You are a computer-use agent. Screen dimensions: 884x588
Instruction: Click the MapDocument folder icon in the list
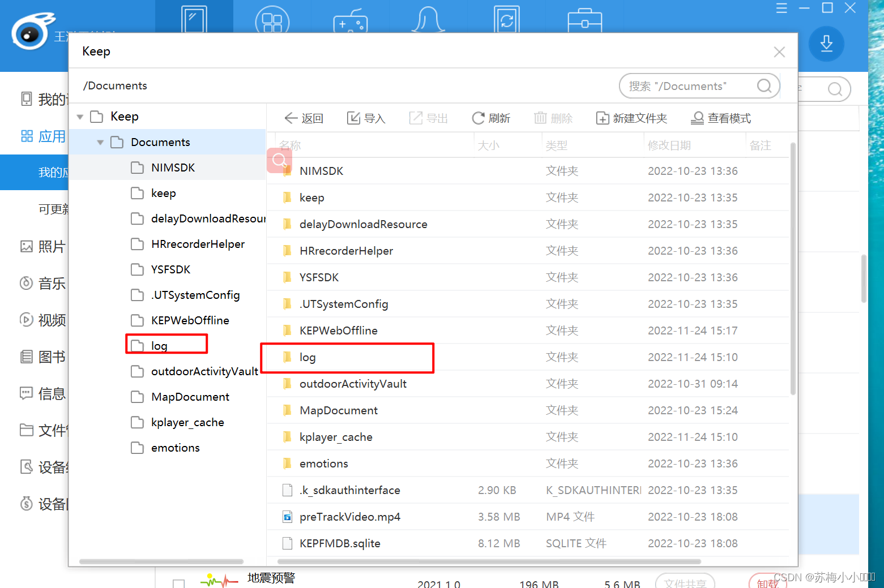click(287, 410)
